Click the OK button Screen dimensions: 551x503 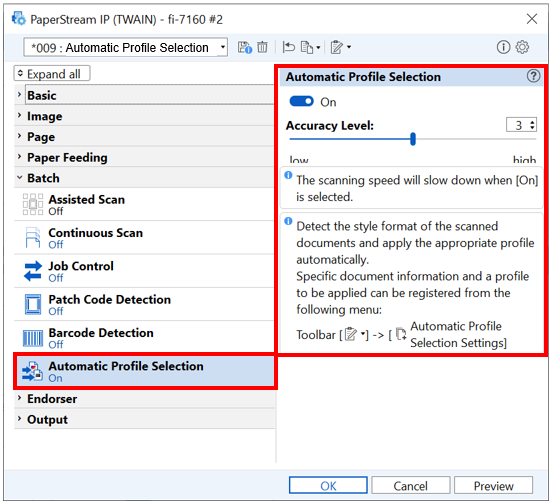click(x=328, y=485)
